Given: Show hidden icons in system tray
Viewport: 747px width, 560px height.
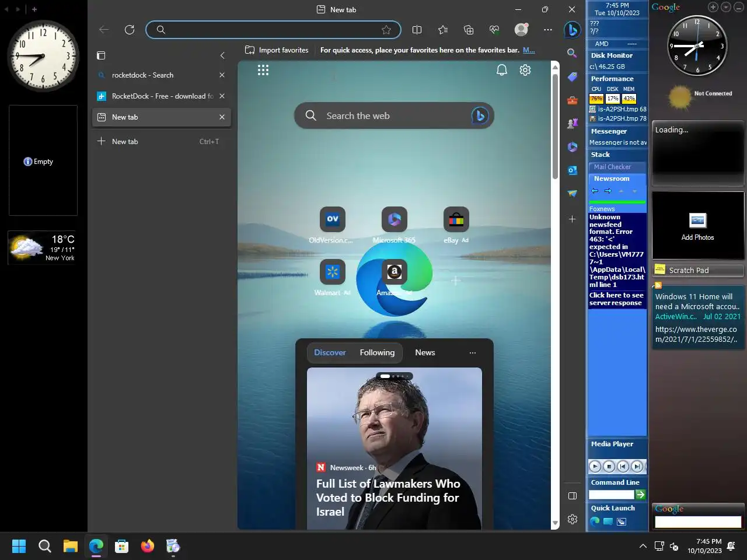Looking at the screenshot, I should pyautogui.click(x=643, y=546).
